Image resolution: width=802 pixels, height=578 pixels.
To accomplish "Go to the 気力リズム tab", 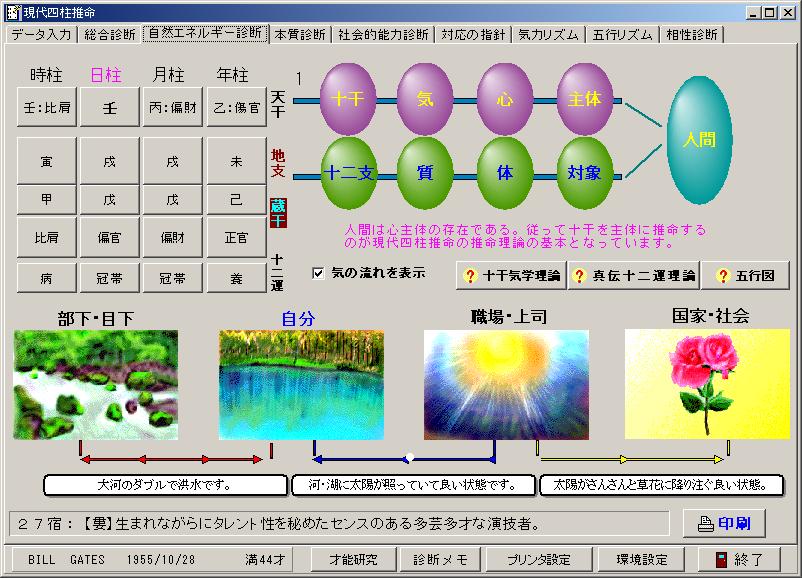I will click(x=548, y=34).
